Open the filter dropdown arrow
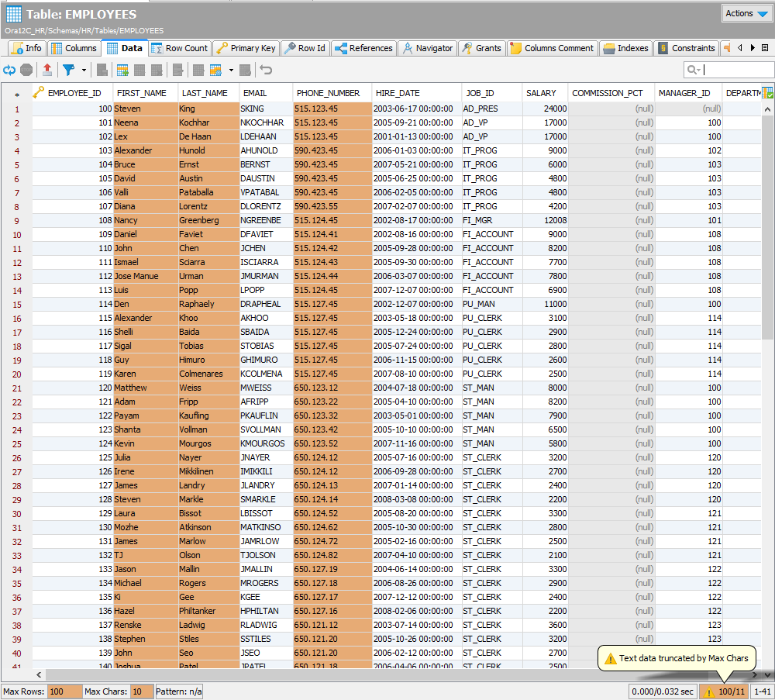 tap(84, 71)
